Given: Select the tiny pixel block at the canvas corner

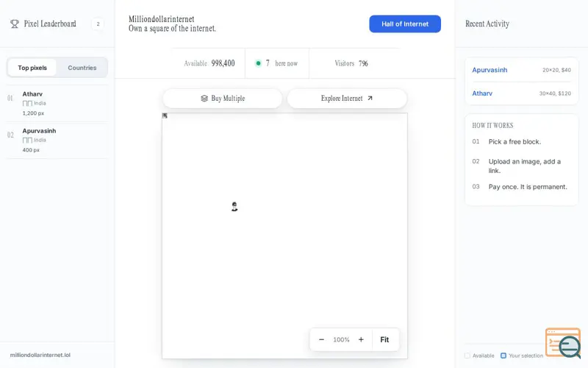Looking at the screenshot, I should pyautogui.click(x=165, y=116).
